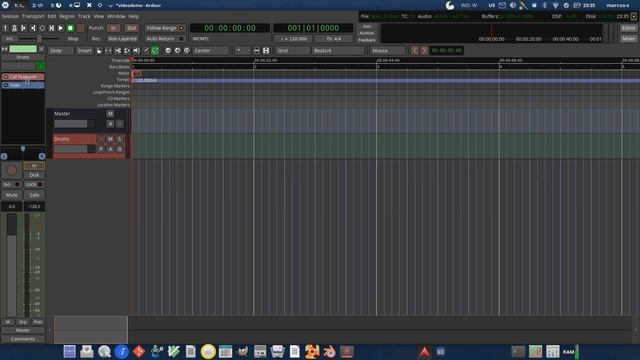The image size is (640, 360).
Task: Open the Mouse edit point dropdown
Action: coord(387,51)
